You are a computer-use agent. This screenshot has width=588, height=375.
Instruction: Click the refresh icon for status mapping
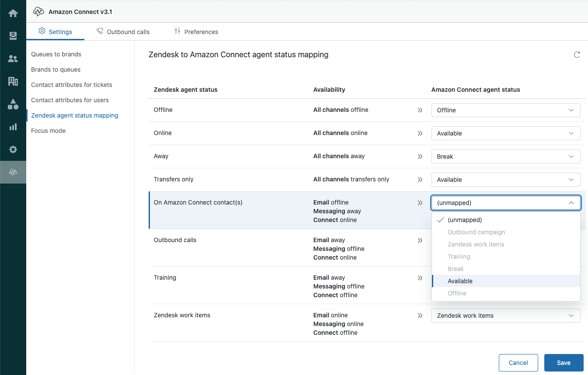(x=577, y=55)
